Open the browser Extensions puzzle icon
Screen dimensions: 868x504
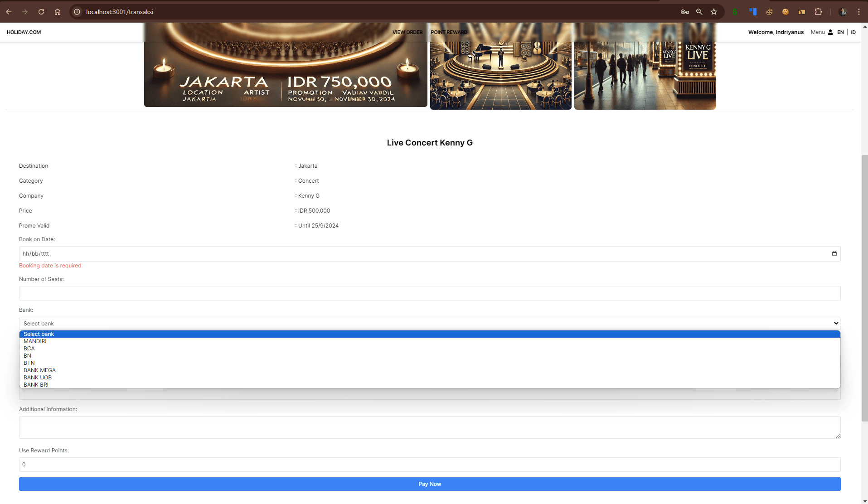[x=818, y=12]
